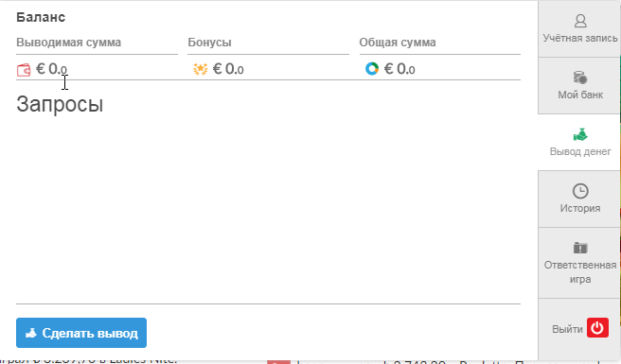Viewport: 621px width, 364px height.
Task: Click the coins icon above Мой банк
Action: (580, 78)
